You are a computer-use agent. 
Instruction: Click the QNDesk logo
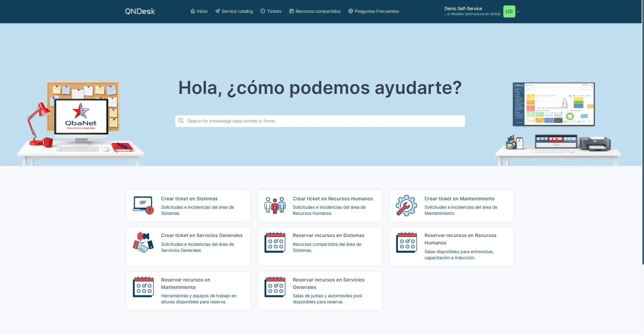(x=140, y=11)
